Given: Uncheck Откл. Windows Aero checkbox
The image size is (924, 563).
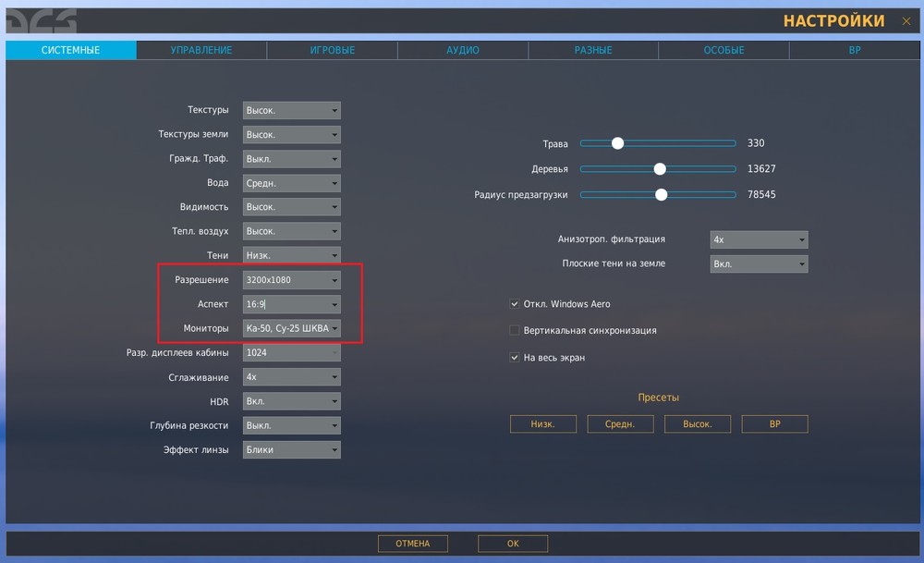Looking at the screenshot, I should click(x=515, y=303).
